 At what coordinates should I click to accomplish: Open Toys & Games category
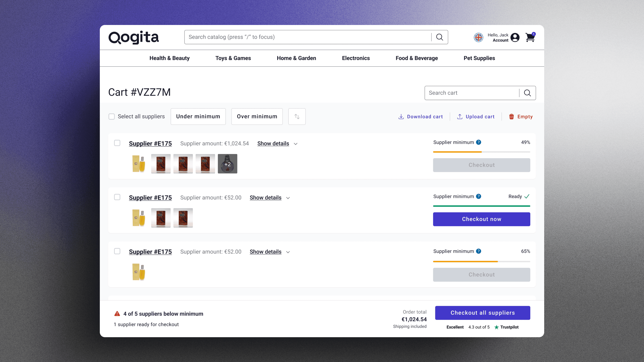[233, 58]
